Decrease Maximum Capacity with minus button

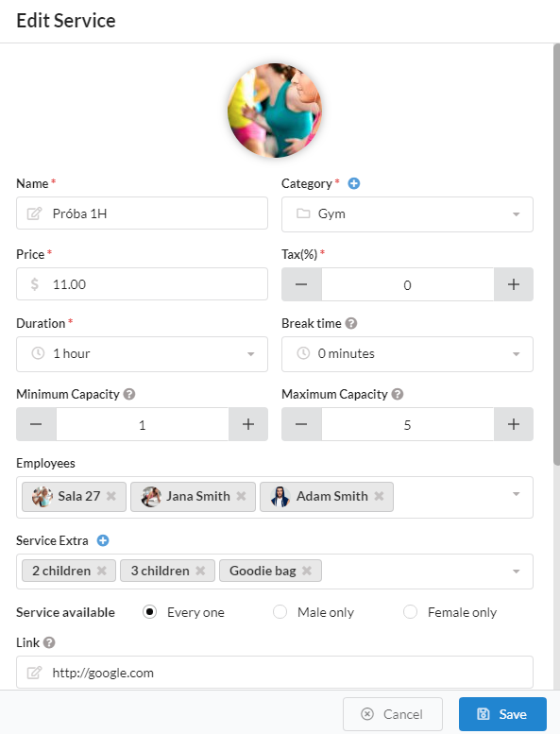pyautogui.click(x=301, y=424)
